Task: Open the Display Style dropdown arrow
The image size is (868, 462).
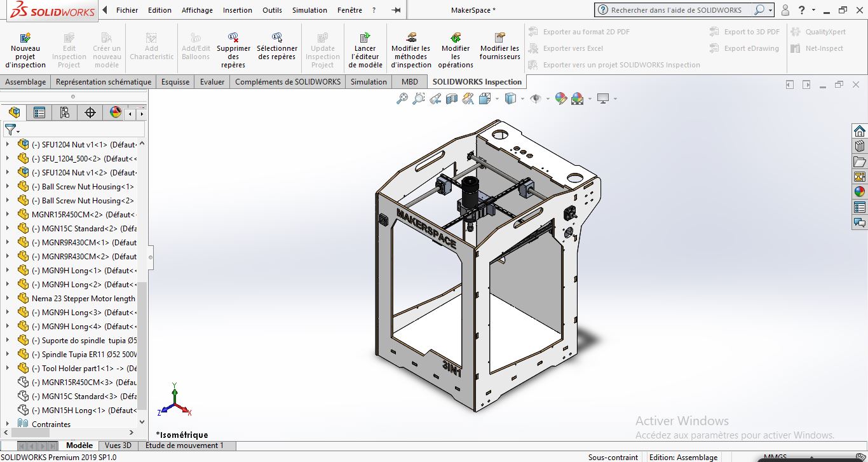Action: (522, 99)
